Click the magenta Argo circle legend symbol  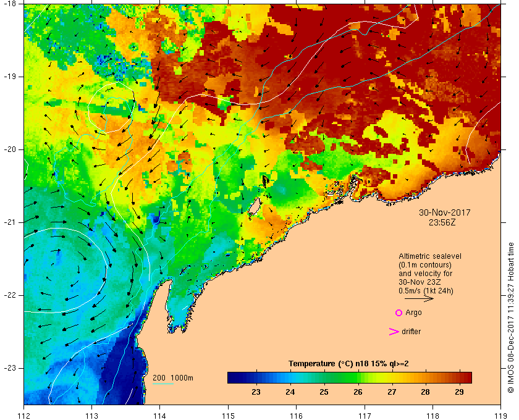(x=399, y=313)
